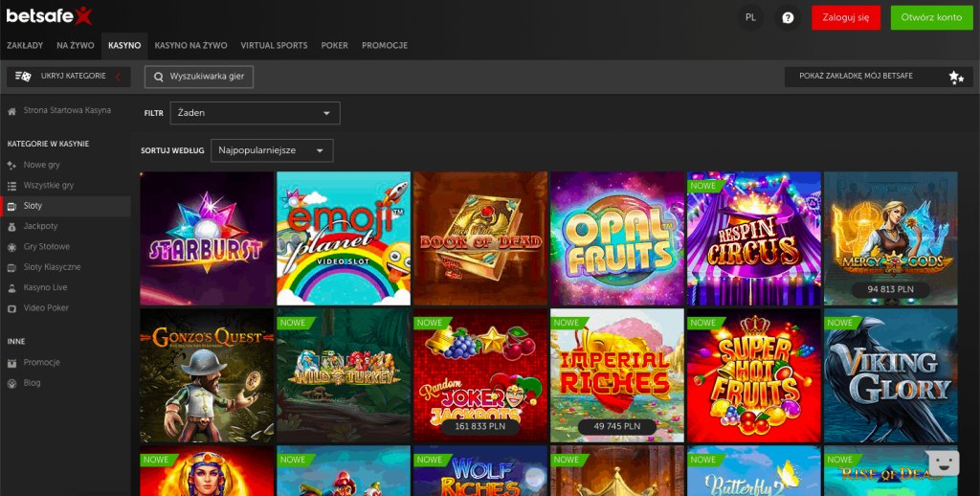The image size is (980, 496).
Task: Click the Kasyno Live dealer icon
Action: [11, 287]
